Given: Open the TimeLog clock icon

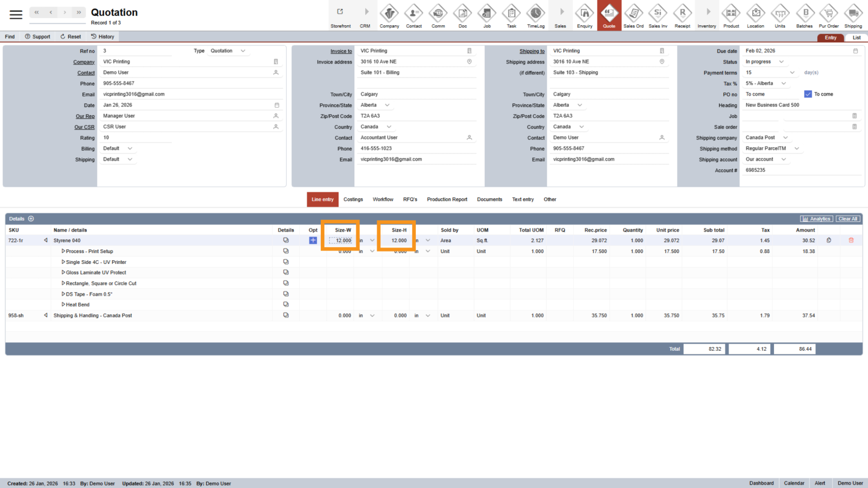Looking at the screenshot, I should [535, 15].
